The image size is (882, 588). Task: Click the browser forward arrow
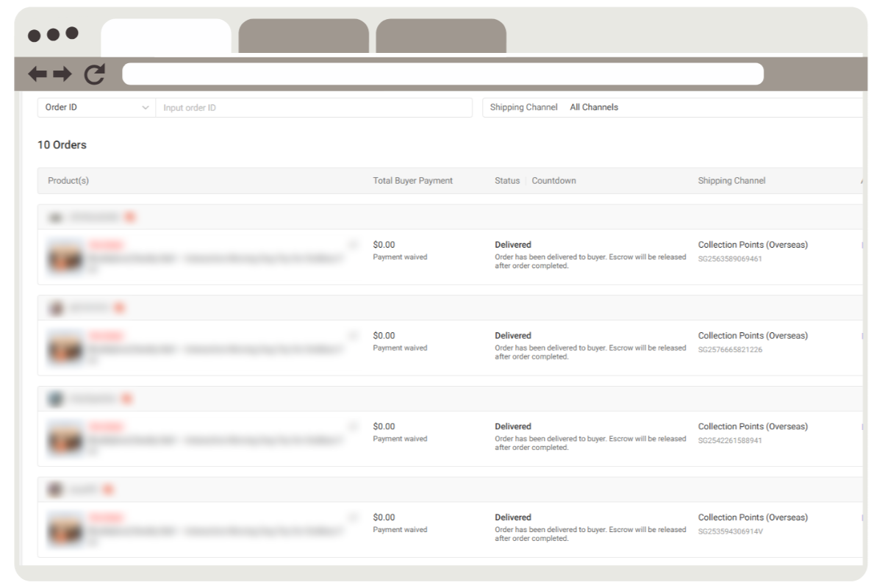tap(62, 73)
